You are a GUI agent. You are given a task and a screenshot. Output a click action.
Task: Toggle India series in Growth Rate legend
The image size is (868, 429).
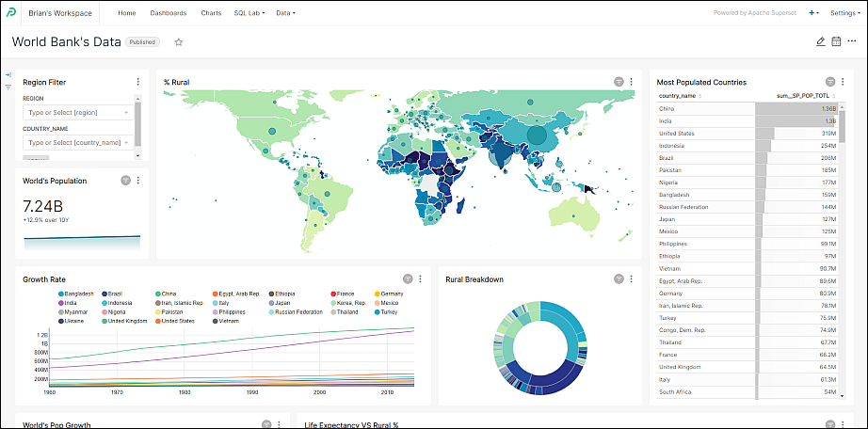(x=71, y=303)
